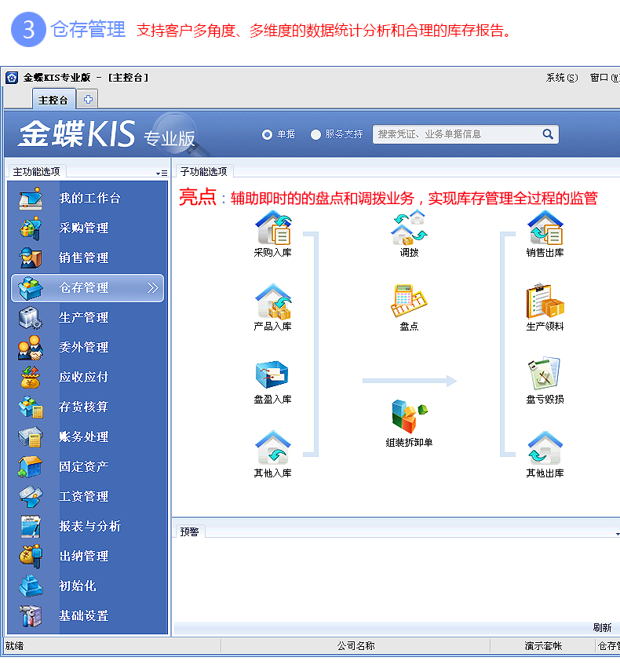
Task: Switch to the 主控台 tab
Action: (x=53, y=100)
